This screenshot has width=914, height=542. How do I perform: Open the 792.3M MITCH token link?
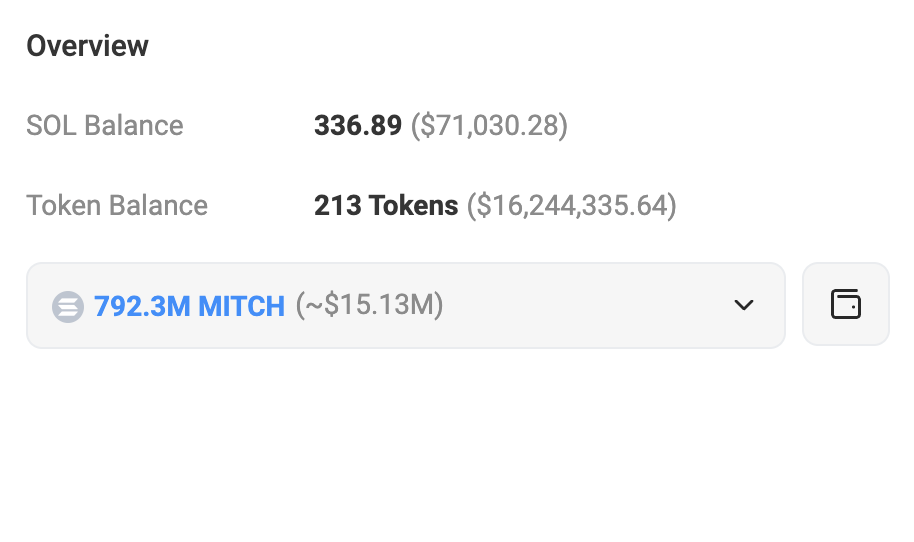coord(189,306)
